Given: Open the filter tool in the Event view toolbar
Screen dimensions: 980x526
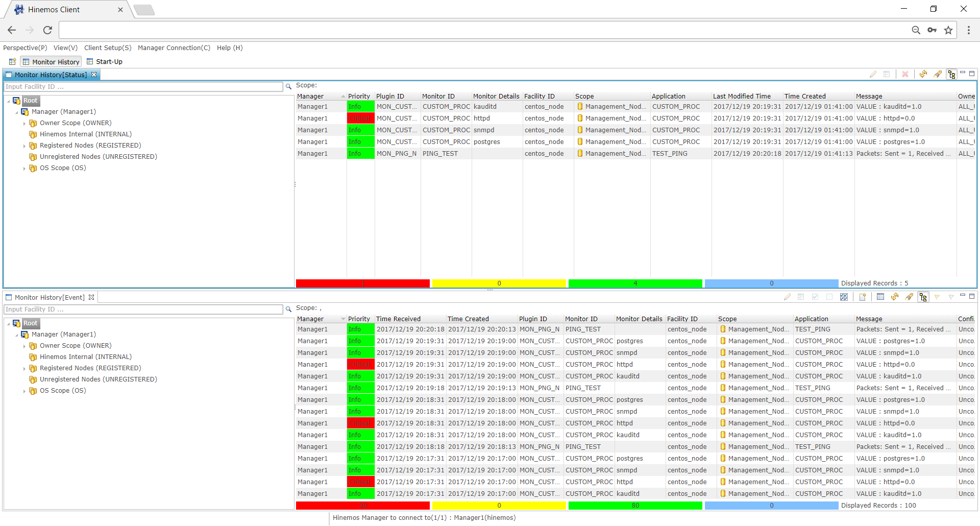Looking at the screenshot, I should pyautogui.click(x=909, y=297).
